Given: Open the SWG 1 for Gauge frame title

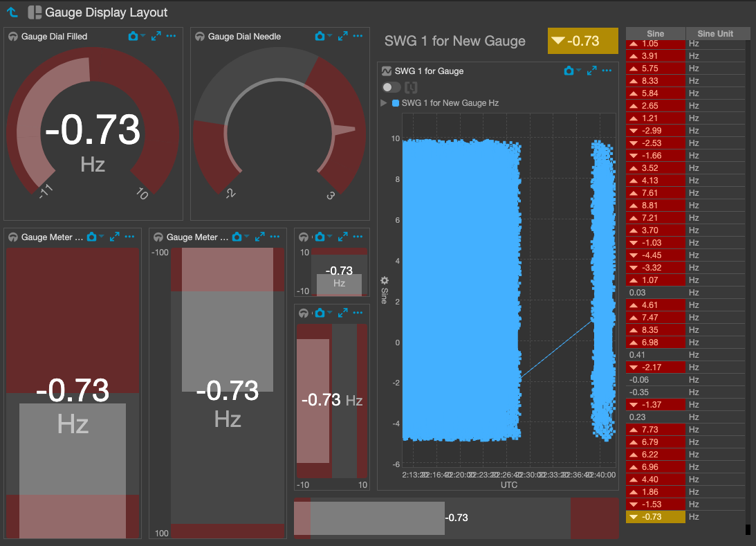Looking at the screenshot, I should point(429,71).
